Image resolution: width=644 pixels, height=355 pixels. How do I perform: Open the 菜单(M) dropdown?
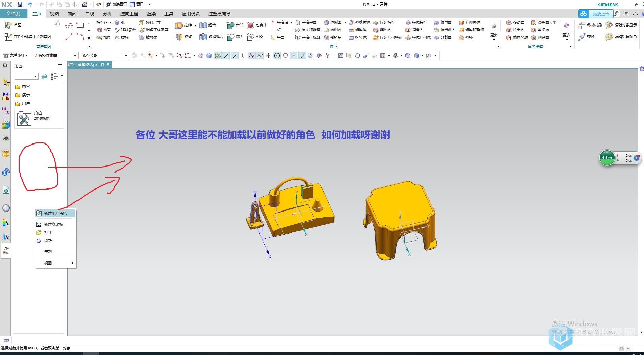[x=15, y=55]
